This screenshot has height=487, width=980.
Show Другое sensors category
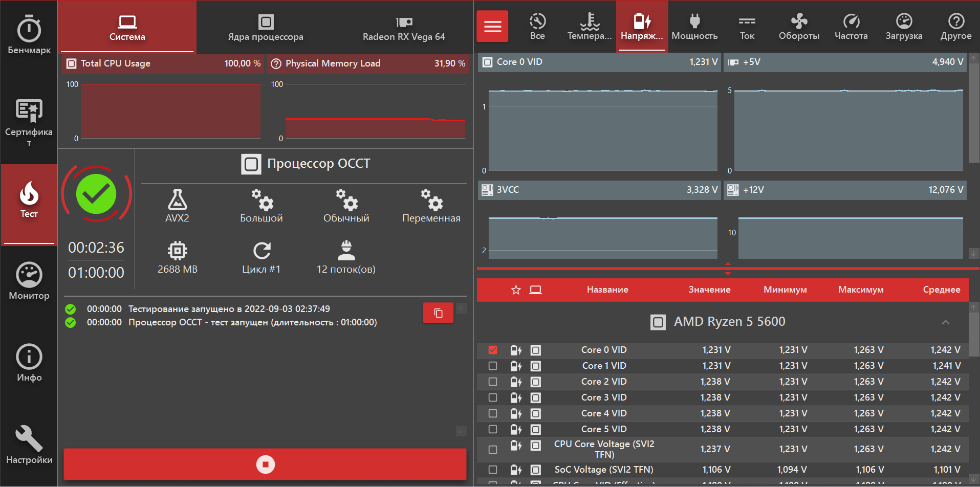[956, 26]
